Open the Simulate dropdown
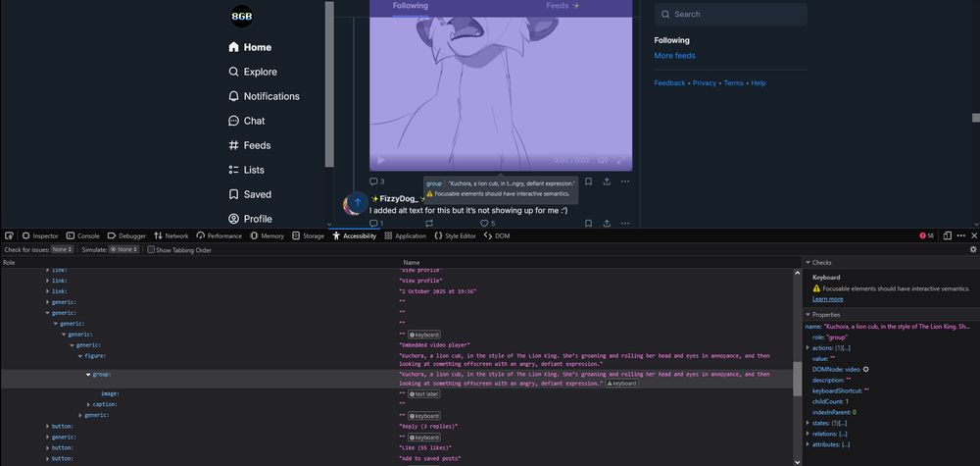This screenshot has height=466, width=980. click(x=123, y=249)
